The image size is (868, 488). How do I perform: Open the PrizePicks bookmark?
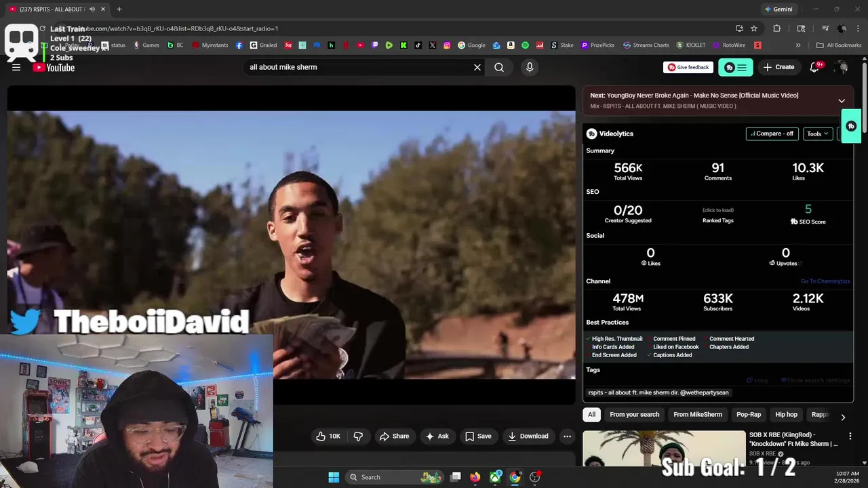[597, 45]
